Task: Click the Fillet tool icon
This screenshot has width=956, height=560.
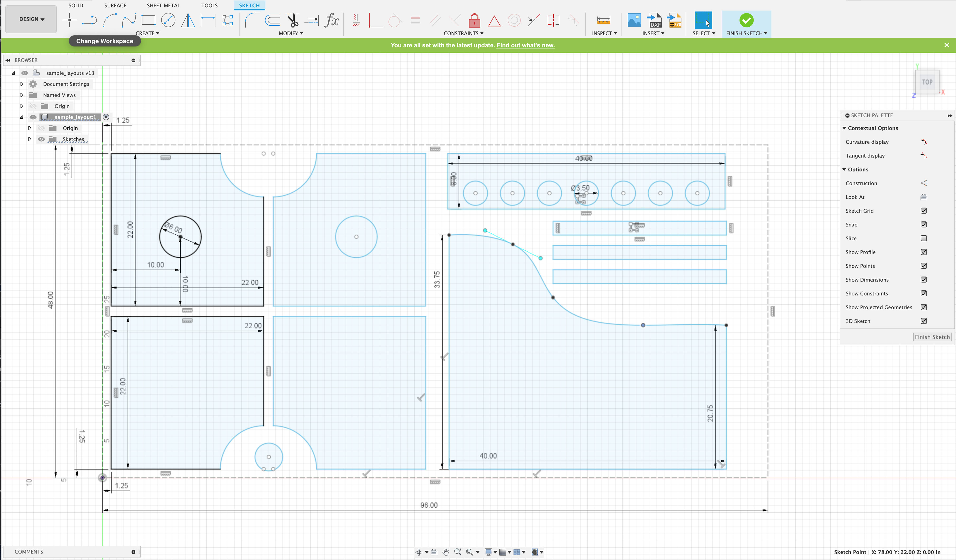Action: [x=252, y=20]
